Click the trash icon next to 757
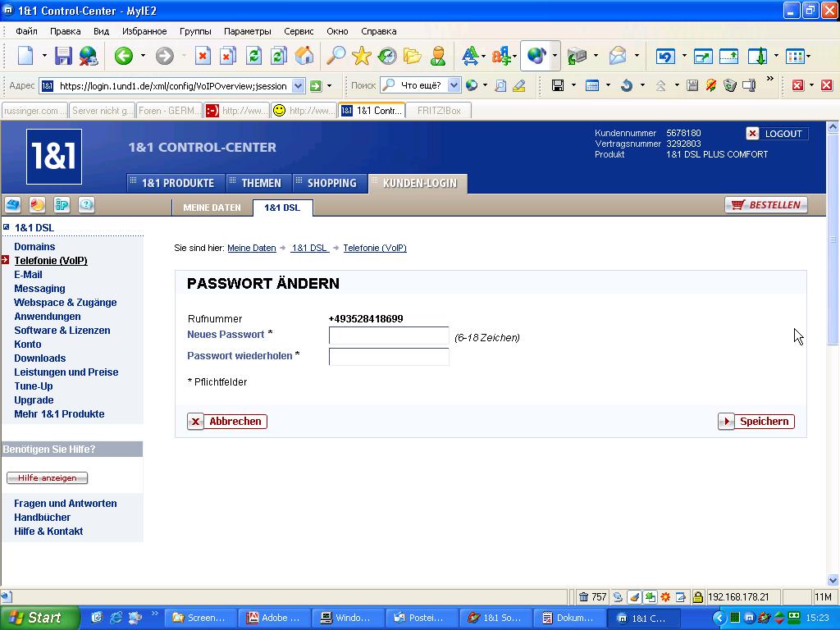 point(583,596)
